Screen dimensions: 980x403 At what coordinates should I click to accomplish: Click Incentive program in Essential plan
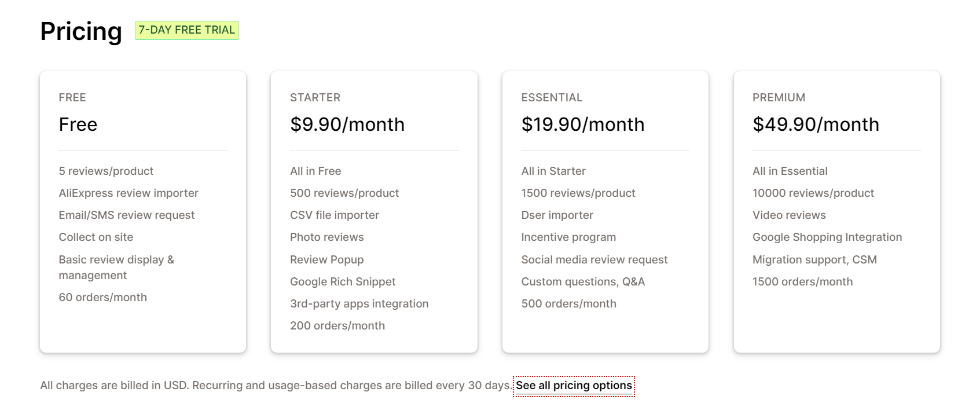(x=568, y=237)
